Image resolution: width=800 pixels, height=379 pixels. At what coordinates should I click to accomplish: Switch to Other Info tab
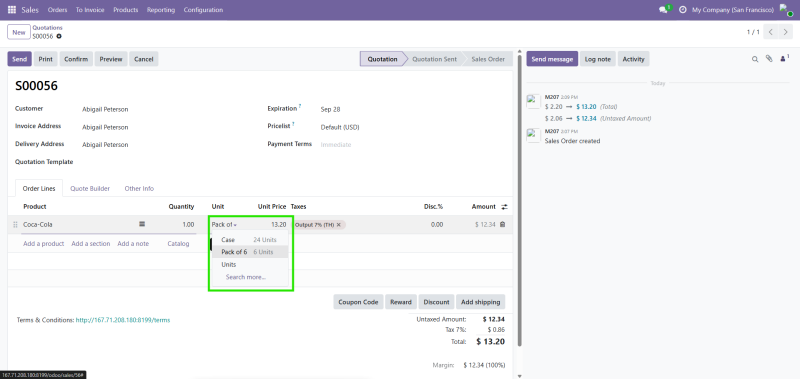click(x=139, y=188)
